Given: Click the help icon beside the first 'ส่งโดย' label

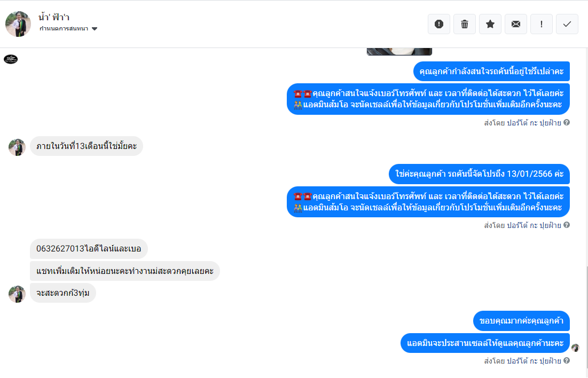Looking at the screenshot, I should pyautogui.click(x=567, y=122).
